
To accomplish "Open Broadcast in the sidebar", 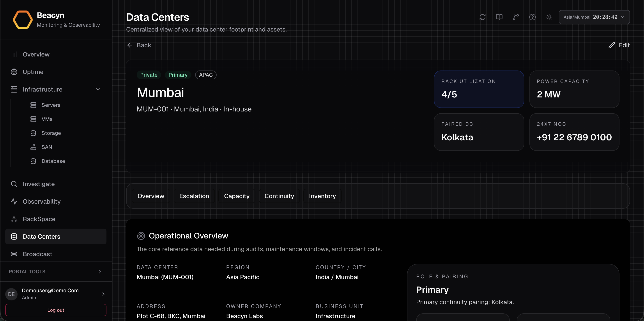I will 55,254.
